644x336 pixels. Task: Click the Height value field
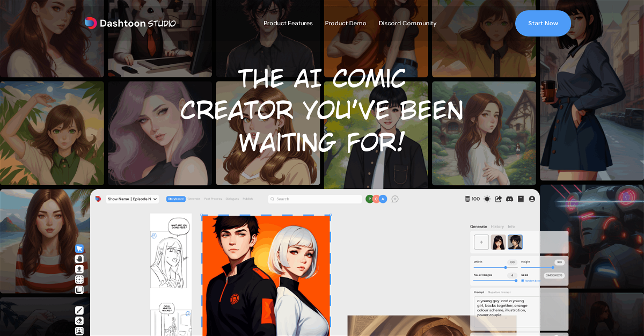[559, 262]
